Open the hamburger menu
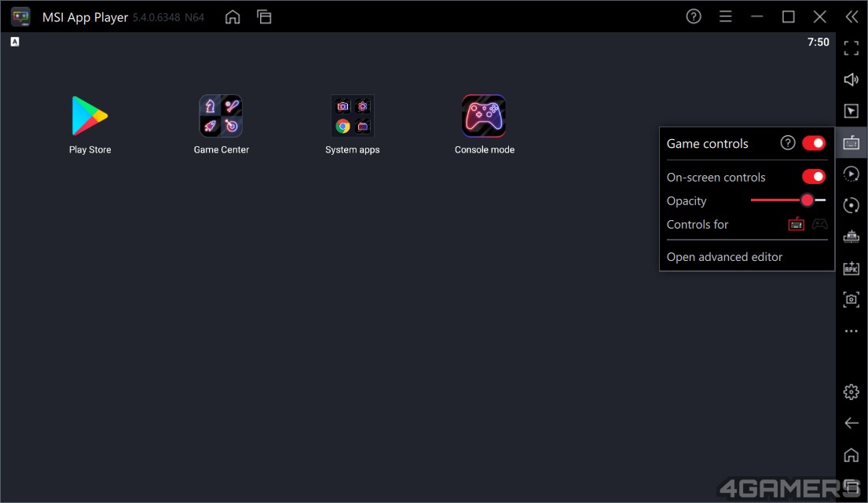The image size is (868, 503). pos(725,17)
